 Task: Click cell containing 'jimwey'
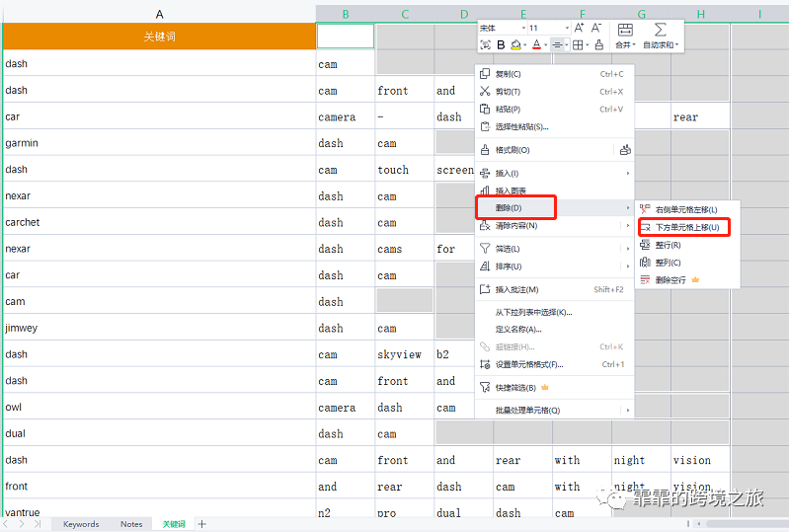click(159, 328)
